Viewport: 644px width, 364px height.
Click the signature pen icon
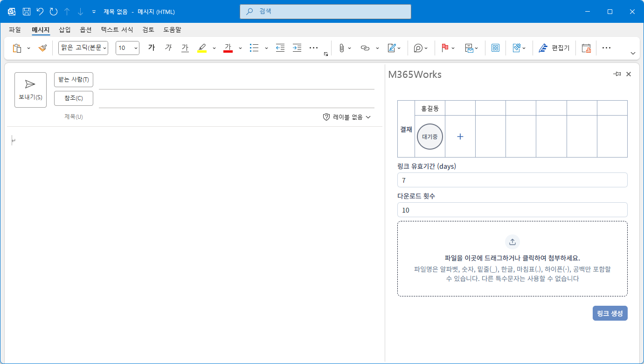[x=391, y=48]
